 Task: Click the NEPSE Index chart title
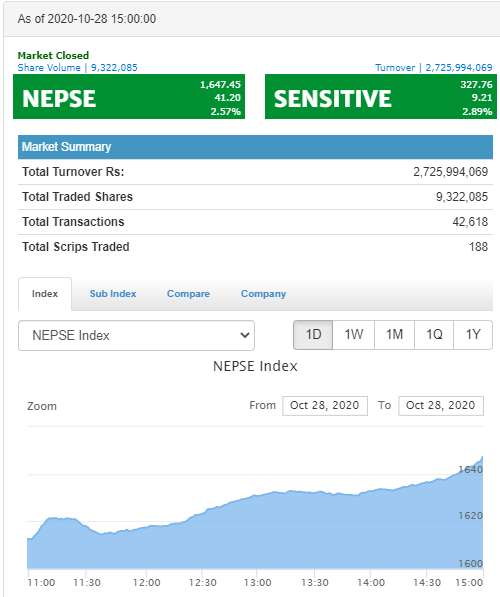tap(255, 366)
